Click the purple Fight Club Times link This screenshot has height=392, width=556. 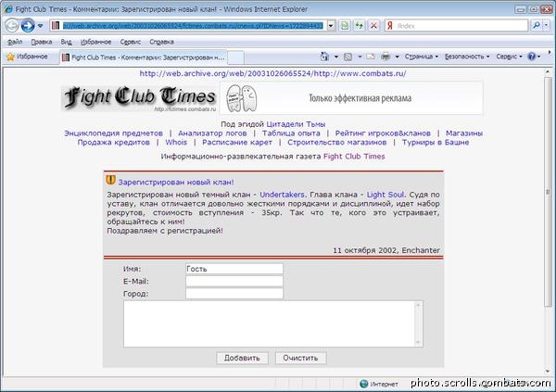pos(354,157)
